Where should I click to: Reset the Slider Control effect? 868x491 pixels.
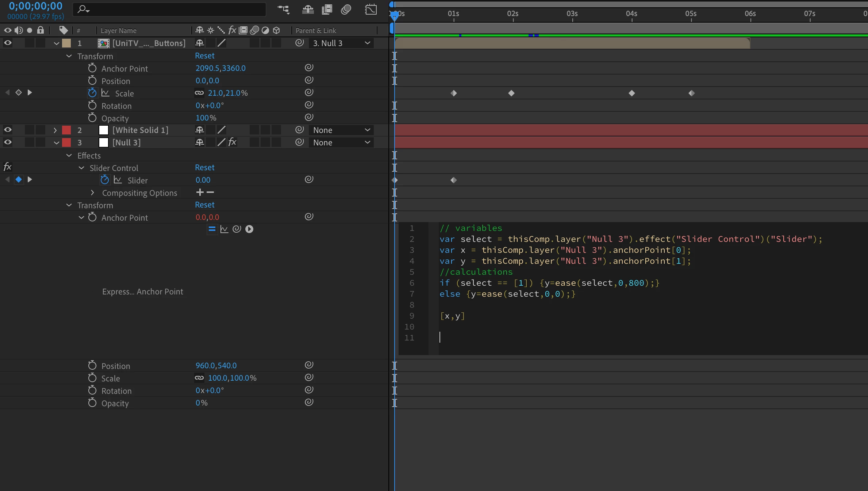click(x=204, y=168)
